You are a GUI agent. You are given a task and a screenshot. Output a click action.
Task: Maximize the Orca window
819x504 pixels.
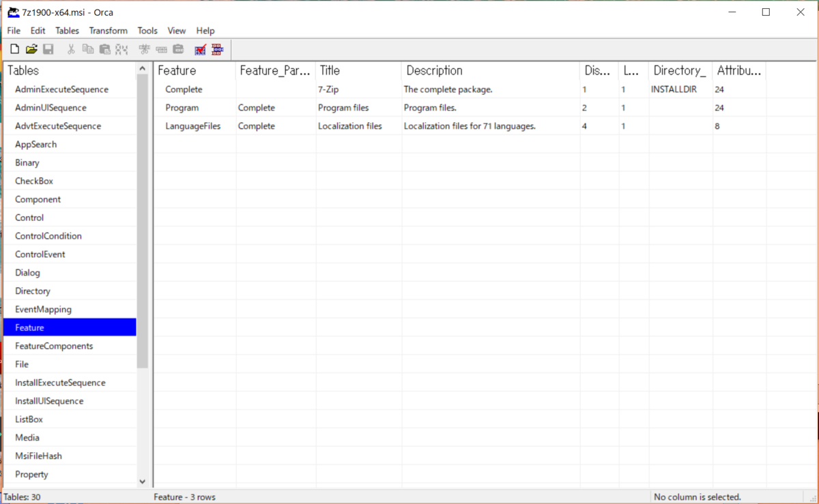tap(766, 12)
